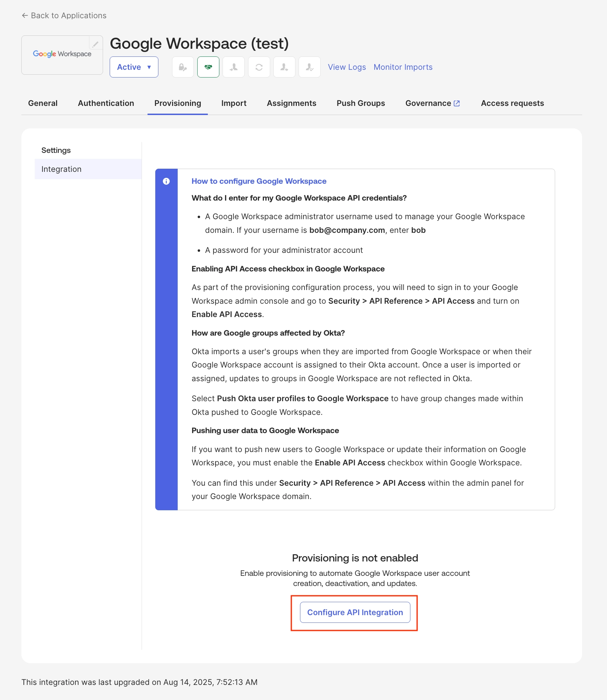Click the edit logo pencil icon

tap(95, 44)
